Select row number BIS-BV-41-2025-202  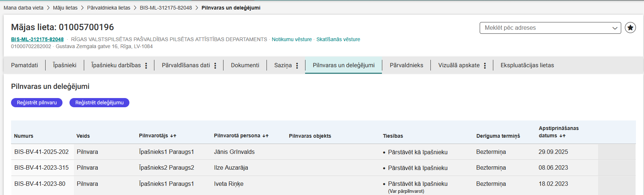click(x=42, y=152)
